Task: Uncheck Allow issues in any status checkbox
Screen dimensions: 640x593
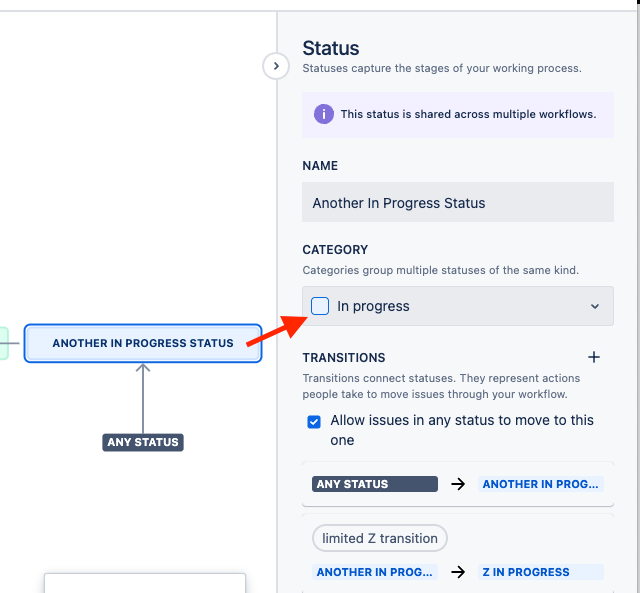Action: (314, 422)
